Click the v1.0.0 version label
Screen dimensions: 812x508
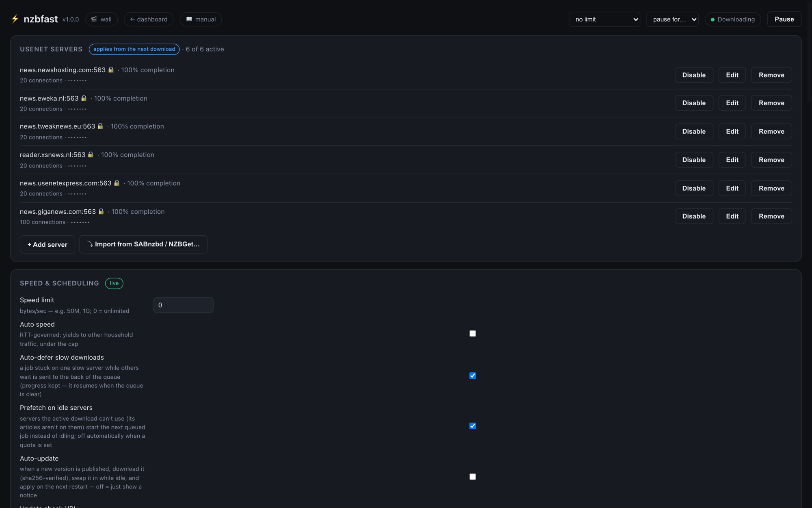pos(71,20)
